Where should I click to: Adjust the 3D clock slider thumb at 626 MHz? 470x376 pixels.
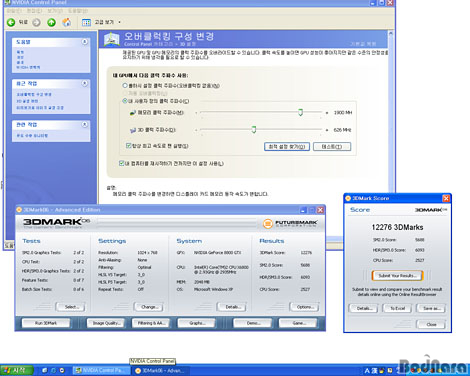(254, 130)
